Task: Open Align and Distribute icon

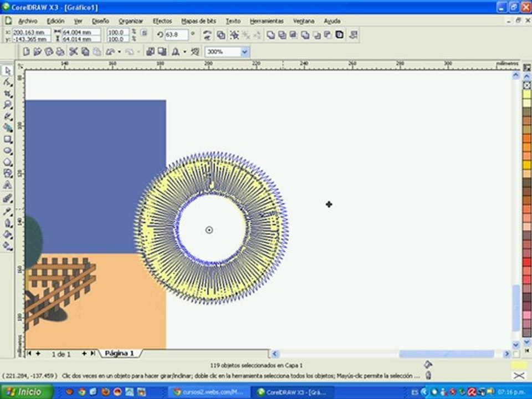Action: 353,35
